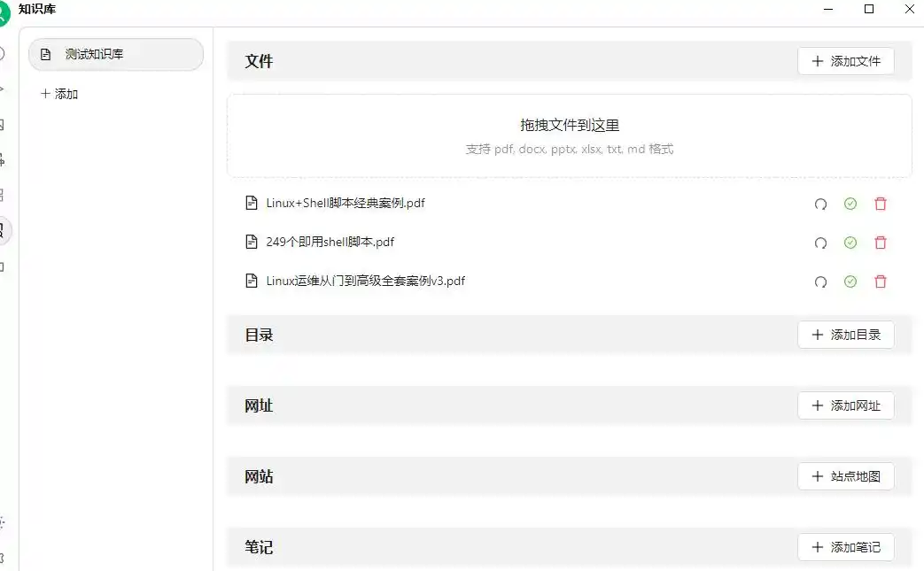The image size is (924, 571).
Task: Refresh the Linux+Shell脚本经典案例.pdf file
Action: pyautogui.click(x=820, y=204)
